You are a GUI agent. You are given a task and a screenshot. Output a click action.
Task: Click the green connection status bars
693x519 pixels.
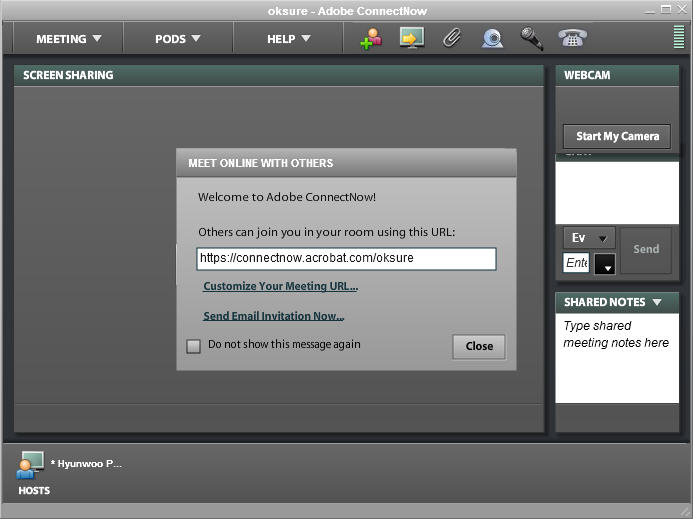coord(679,38)
